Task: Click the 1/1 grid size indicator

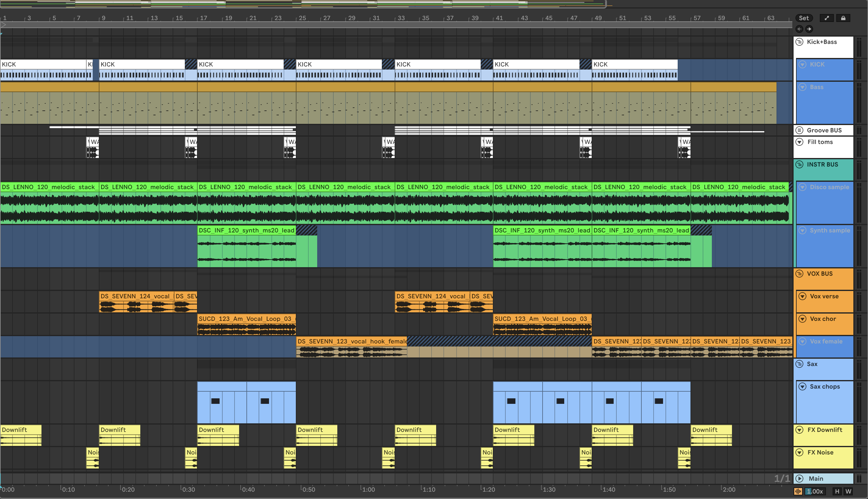Action: tap(782, 479)
